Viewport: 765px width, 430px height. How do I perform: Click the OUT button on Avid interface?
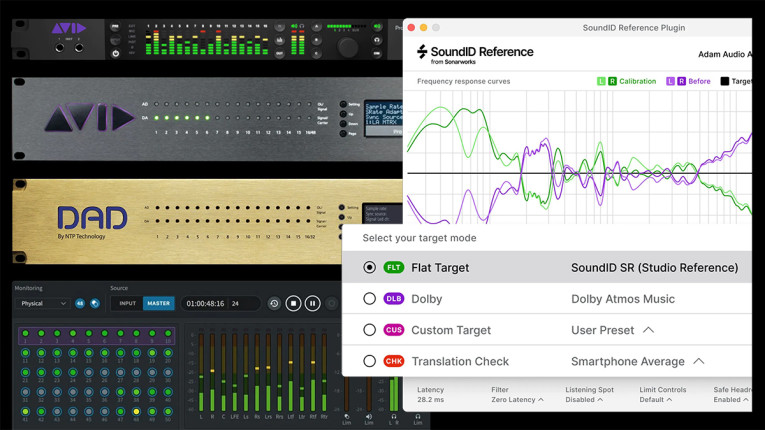(280, 54)
